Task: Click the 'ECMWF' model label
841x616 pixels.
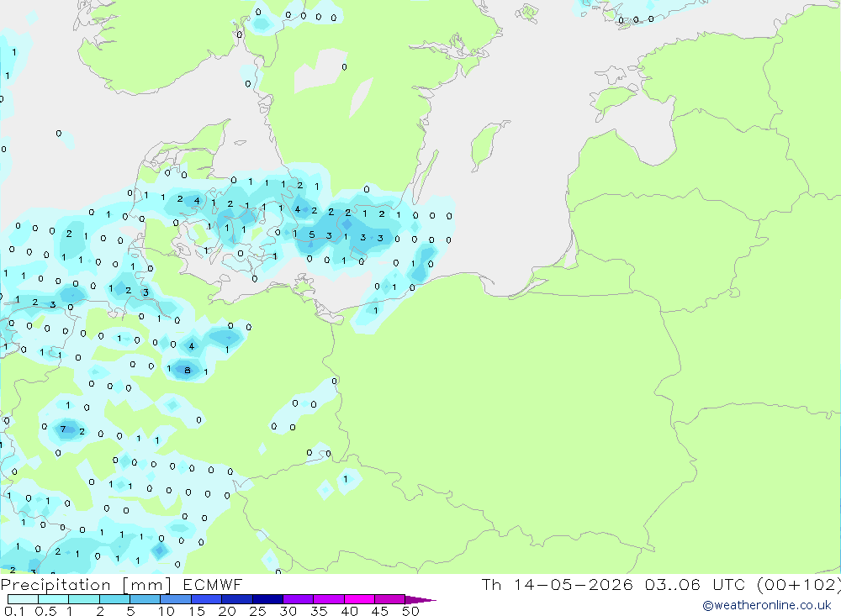Action: click(x=213, y=585)
